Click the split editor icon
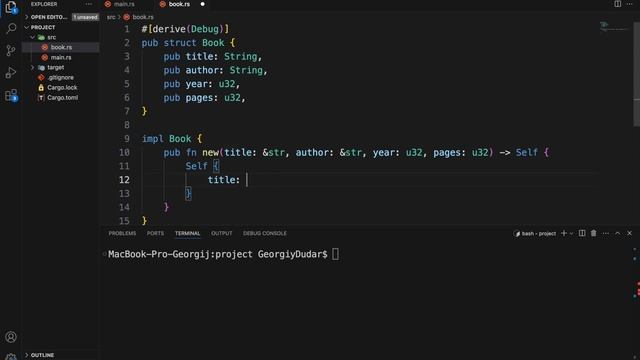Image resolution: width=640 pixels, height=360 pixels. tap(618, 4)
